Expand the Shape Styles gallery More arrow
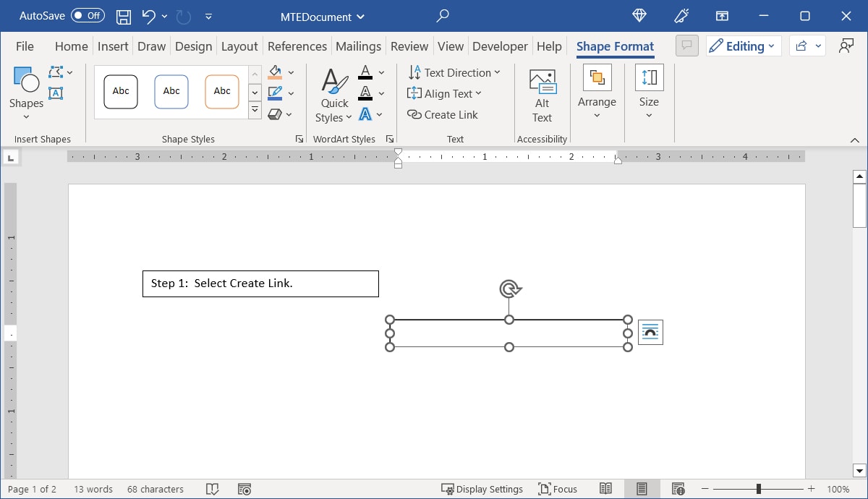 click(255, 110)
